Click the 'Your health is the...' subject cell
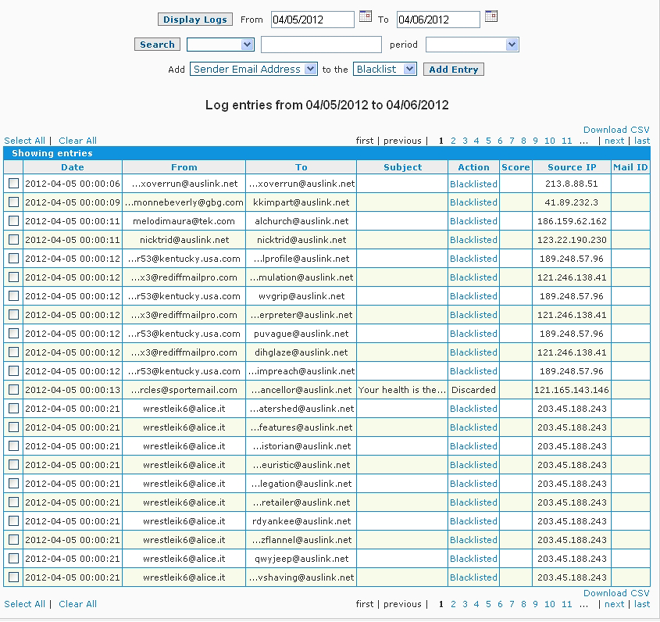 pyautogui.click(x=402, y=390)
